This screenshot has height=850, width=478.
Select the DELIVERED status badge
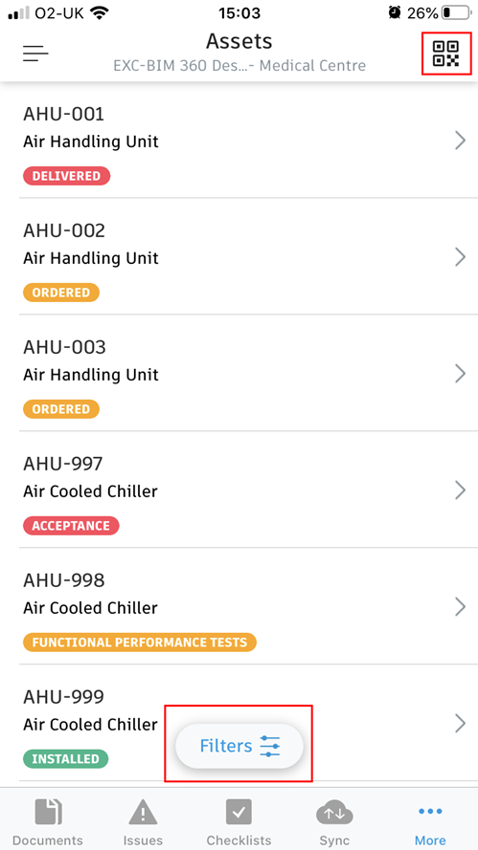click(x=66, y=176)
